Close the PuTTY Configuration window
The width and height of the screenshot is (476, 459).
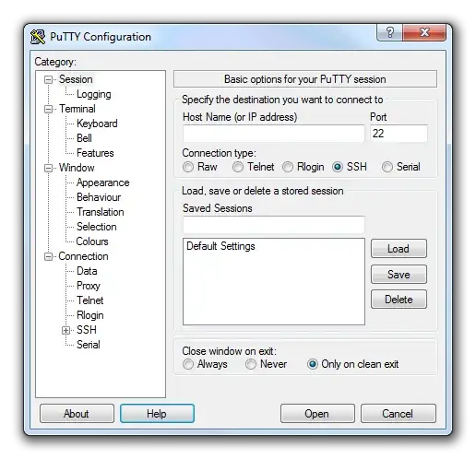point(424,32)
